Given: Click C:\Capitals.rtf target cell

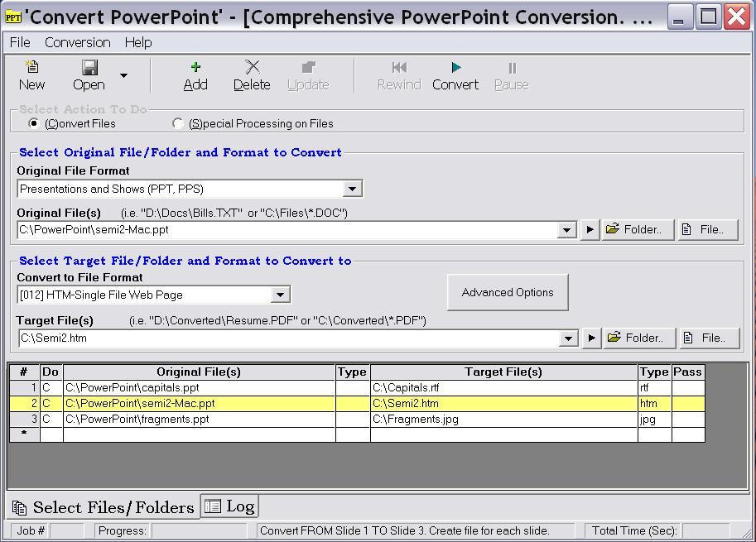Looking at the screenshot, I should coord(503,388).
